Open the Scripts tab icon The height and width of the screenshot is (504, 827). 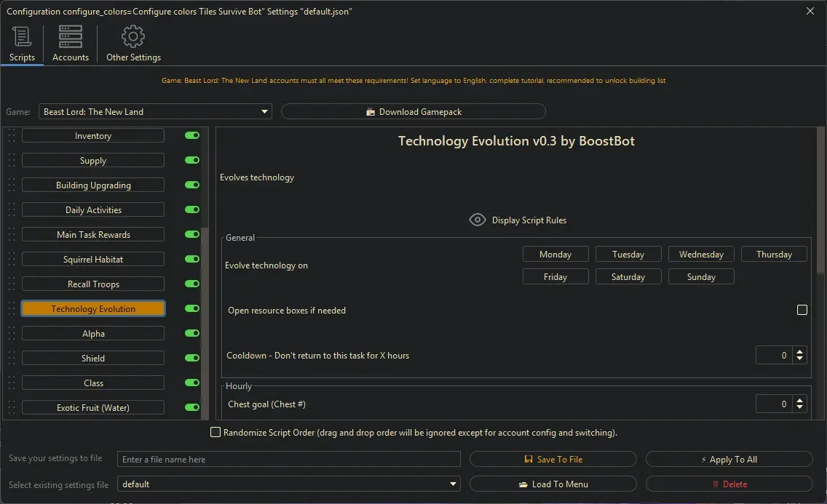[x=22, y=37]
